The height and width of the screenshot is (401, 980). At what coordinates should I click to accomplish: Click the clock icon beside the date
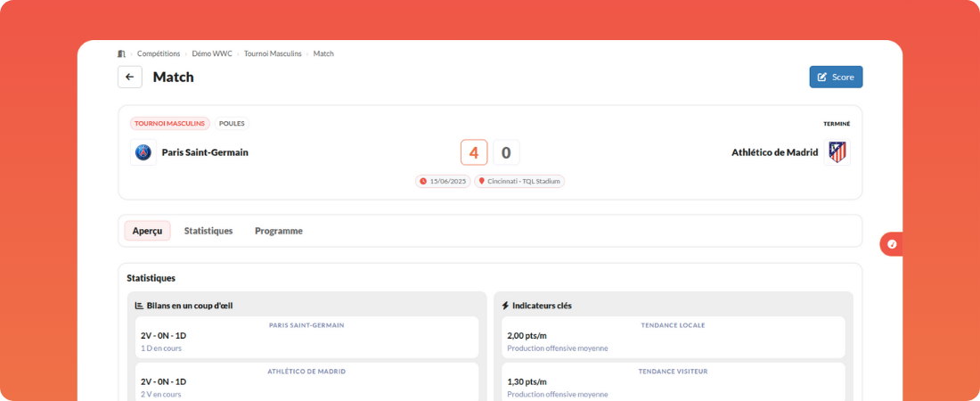pyautogui.click(x=423, y=182)
